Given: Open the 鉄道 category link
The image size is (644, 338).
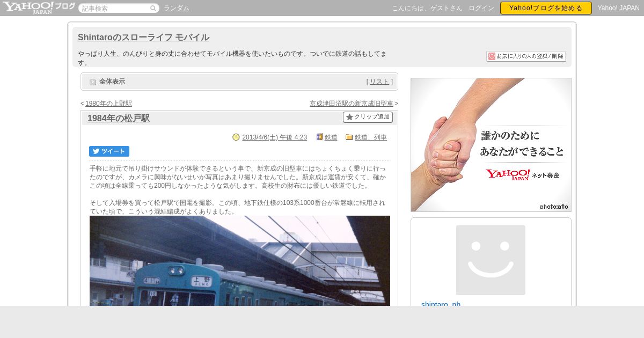Looking at the screenshot, I should pyautogui.click(x=331, y=137).
